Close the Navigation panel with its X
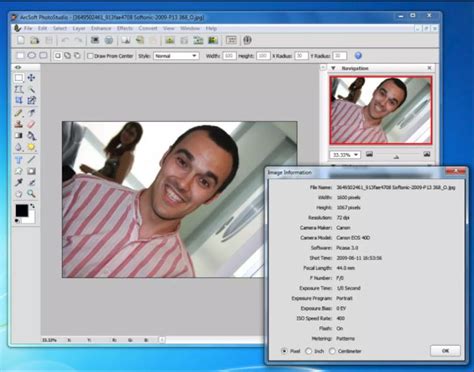Image resolution: width=474 pixels, height=372 pixels. (429, 68)
